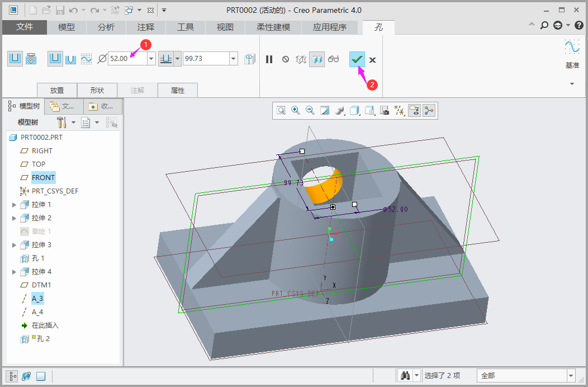This screenshot has height=387, width=588.
Task: Open the depth value 99.73 dropdown
Action: [x=233, y=59]
